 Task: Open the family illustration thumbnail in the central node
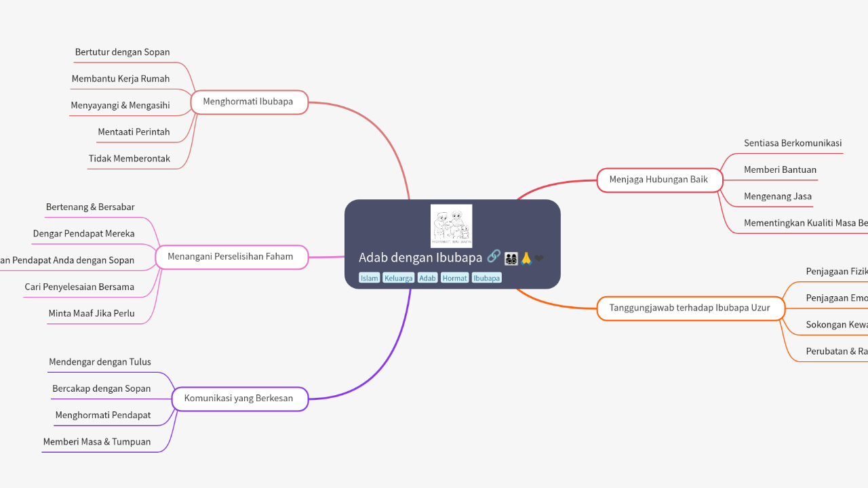(452, 226)
